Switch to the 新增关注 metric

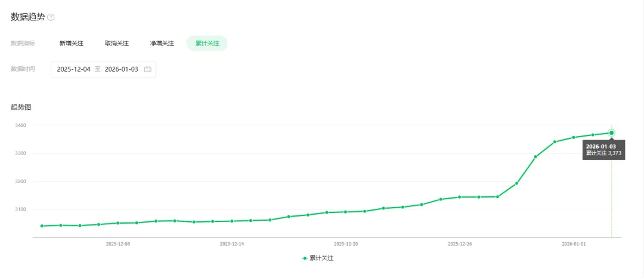click(71, 44)
